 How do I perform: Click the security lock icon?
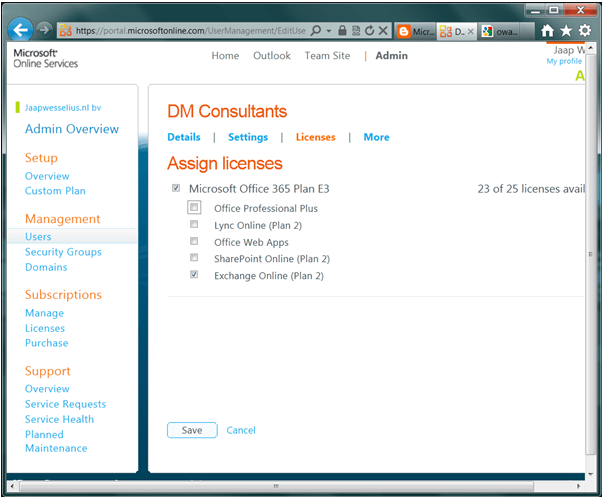click(342, 30)
